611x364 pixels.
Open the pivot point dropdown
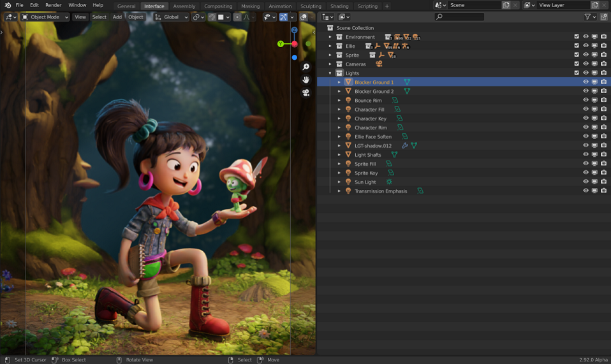(198, 17)
